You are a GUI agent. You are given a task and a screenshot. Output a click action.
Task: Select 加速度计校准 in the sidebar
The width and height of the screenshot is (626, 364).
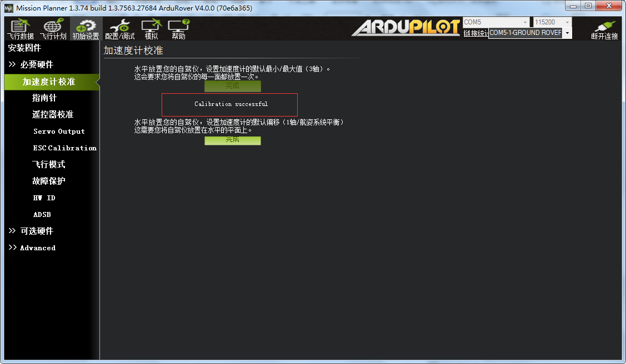click(x=52, y=82)
